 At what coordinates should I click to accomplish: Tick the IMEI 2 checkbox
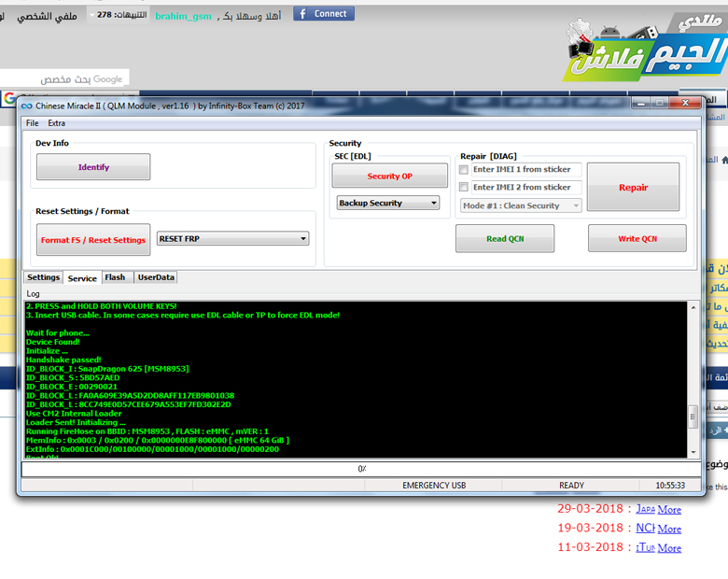(x=463, y=187)
